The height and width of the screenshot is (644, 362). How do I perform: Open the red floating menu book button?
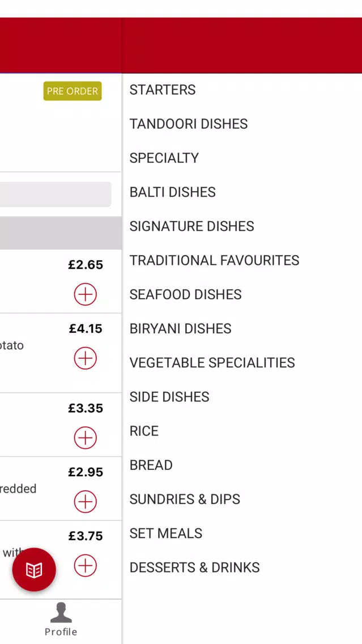(34, 570)
